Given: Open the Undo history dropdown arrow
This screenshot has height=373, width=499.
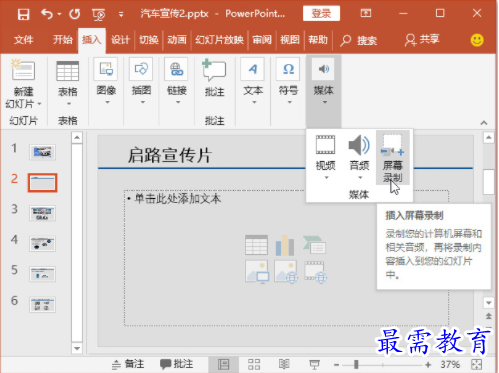Looking at the screenshot, I should click(x=59, y=14).
